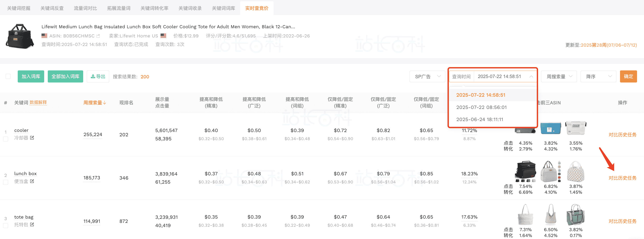
Task: Open the Lifewit lunch bag product thumbnail
Action: tap(20, 36)
